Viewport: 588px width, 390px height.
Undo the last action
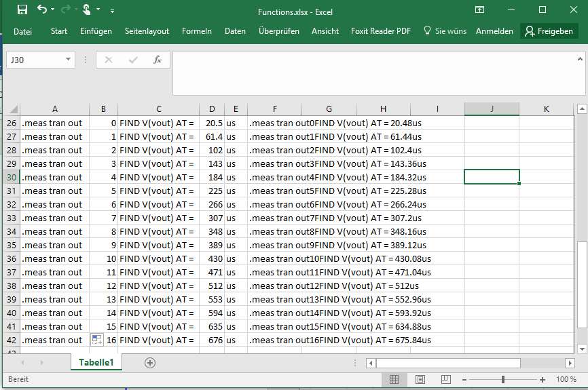pos(42,9)
